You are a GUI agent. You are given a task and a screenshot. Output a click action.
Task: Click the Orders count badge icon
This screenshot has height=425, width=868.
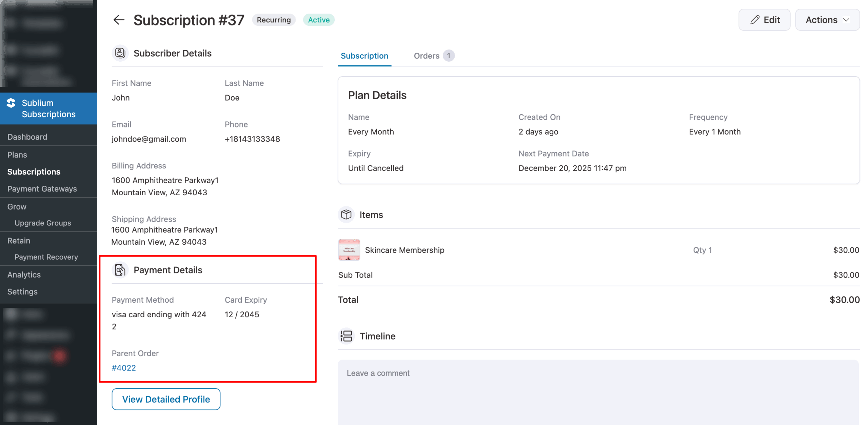click(449, 55)
